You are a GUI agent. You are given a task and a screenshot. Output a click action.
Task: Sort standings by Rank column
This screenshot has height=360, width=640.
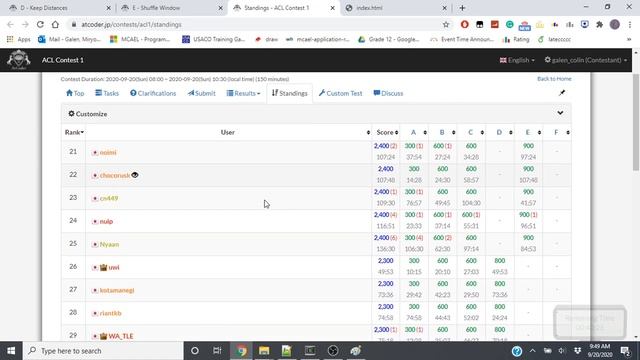[74, 132]
